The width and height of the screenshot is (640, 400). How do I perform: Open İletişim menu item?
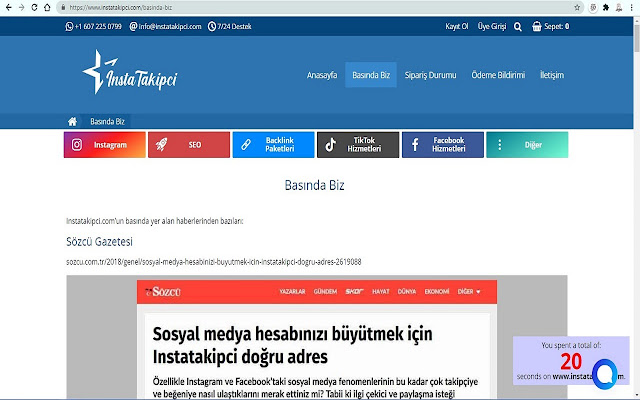point(552,75)
